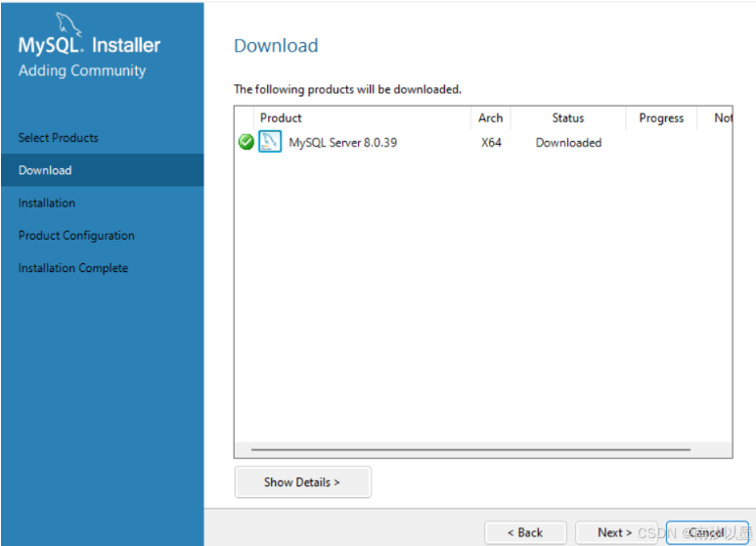The width and height of the screenshot is (756, 546).
Task: Open the Installation step in sidebar
Action: (47, 203)
